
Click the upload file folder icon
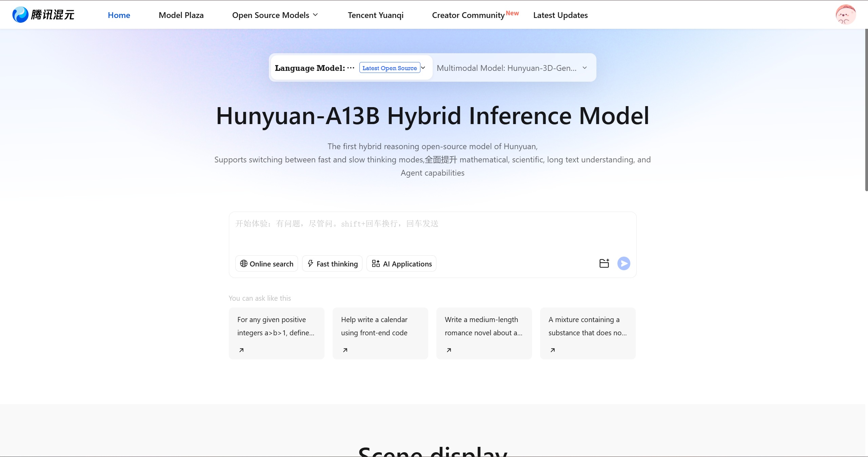pos(604,263)
